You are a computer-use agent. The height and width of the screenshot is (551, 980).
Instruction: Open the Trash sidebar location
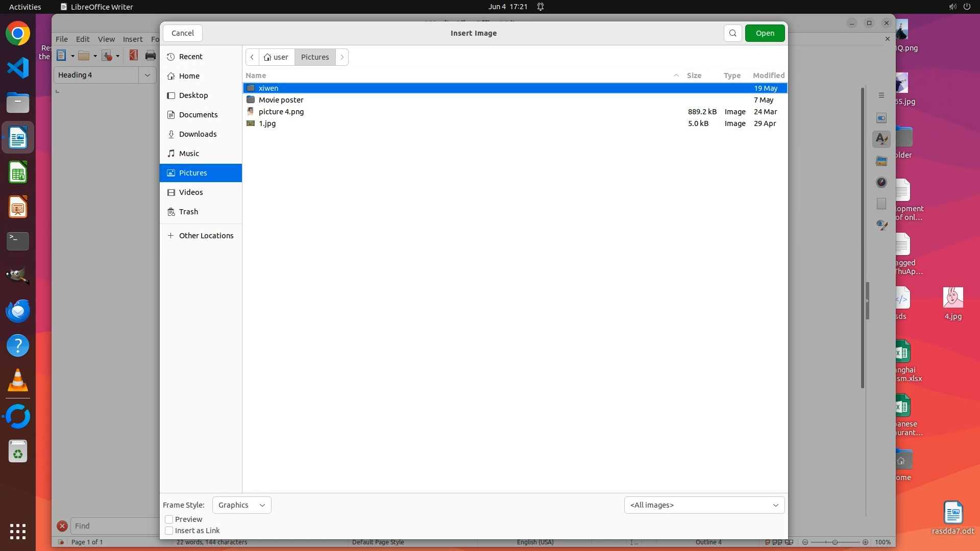point(188,212)
